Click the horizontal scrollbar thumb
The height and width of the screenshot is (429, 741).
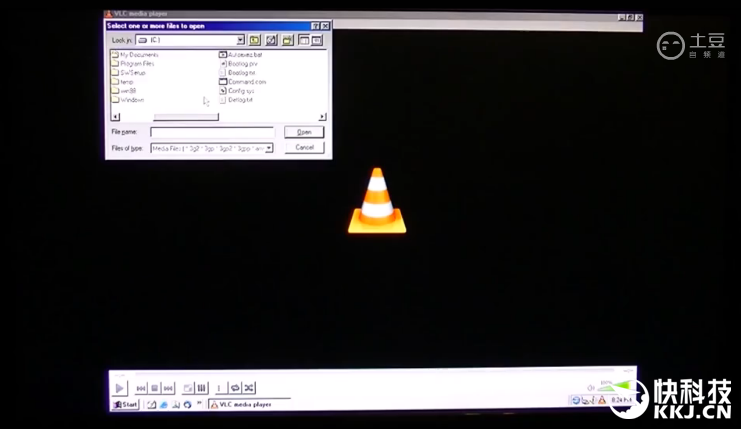point(186,117)
